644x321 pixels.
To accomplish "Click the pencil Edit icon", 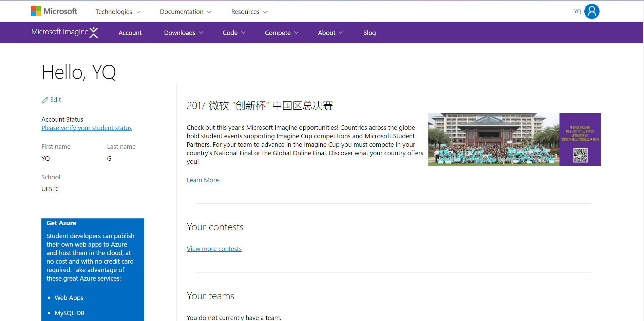I will (x=45, y=100).
